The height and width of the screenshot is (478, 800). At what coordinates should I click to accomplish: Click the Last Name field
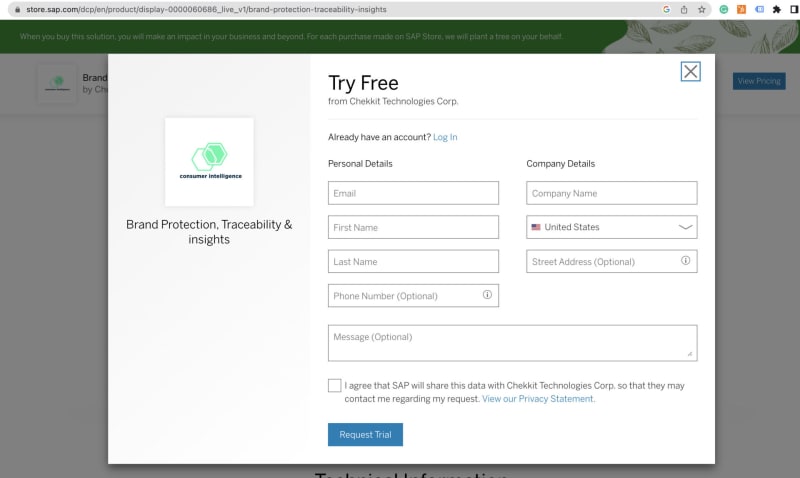tap(413, 262)
